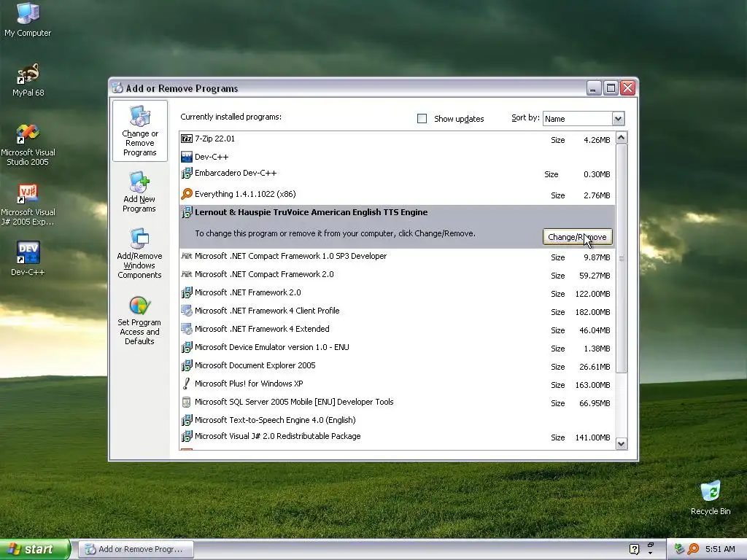Click the 7-Zip 22.01 program icon

[x=187, y=139]
